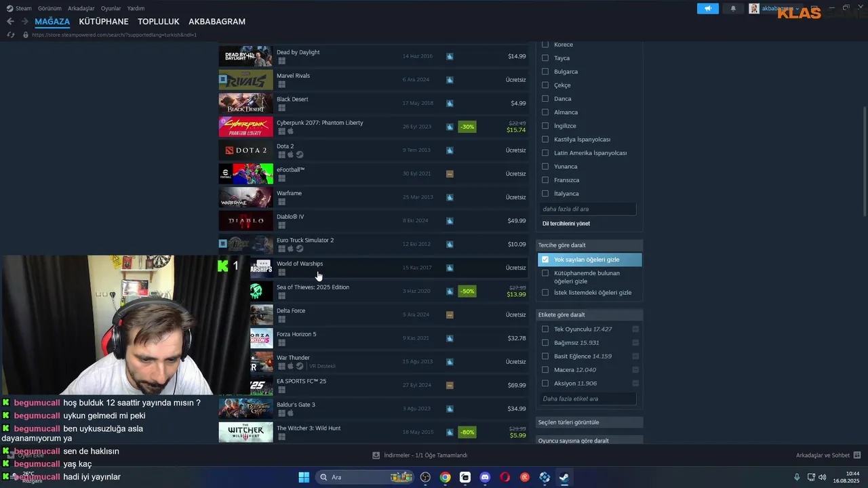Click the downloads icon in the bottom bar
The width and height of the screenshot is (868, 488).
coord(376,455)
